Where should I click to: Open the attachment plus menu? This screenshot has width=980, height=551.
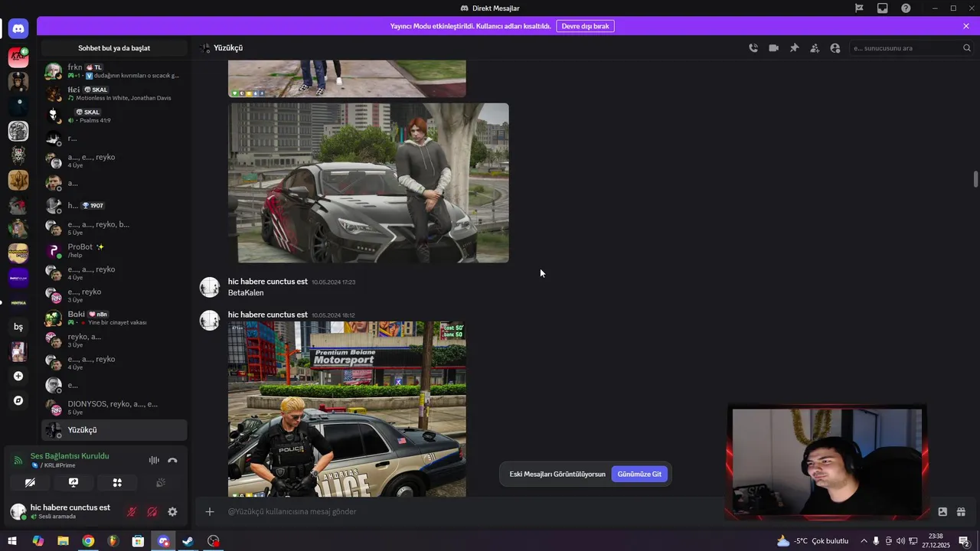tap(210, 512)
